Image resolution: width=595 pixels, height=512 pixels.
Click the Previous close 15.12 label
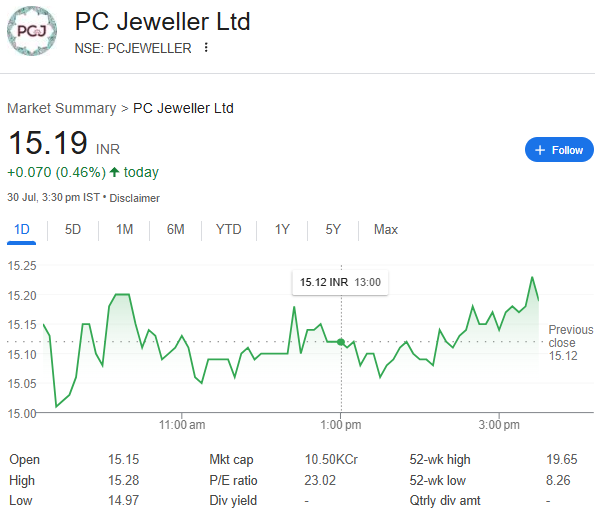point(570,342)
